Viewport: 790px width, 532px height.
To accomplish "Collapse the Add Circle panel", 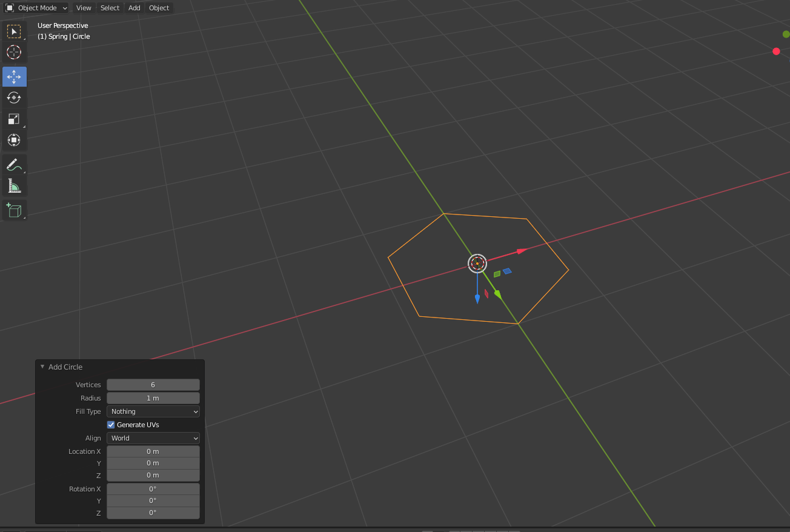I will click(42, 366).
